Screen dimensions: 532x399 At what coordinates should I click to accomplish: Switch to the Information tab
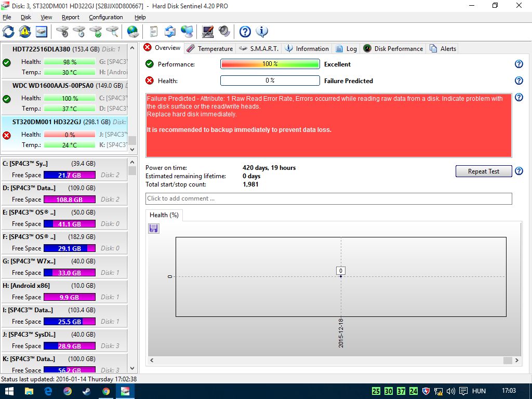tap(307, 48)
